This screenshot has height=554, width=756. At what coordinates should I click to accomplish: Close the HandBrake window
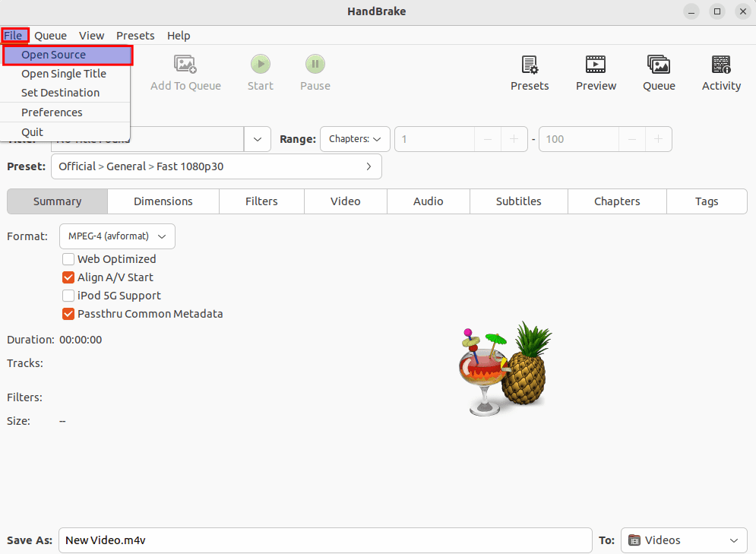[743, 11]
